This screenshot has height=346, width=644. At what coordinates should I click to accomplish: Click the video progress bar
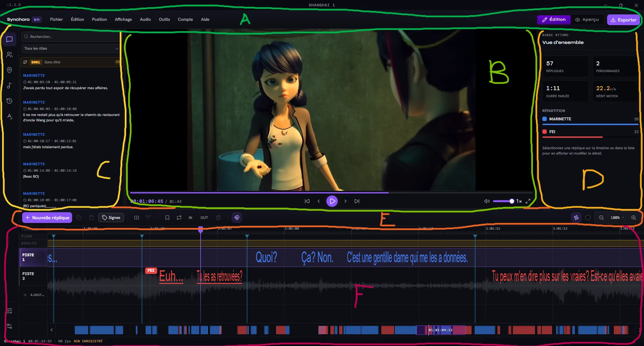(x=331, y=193)
